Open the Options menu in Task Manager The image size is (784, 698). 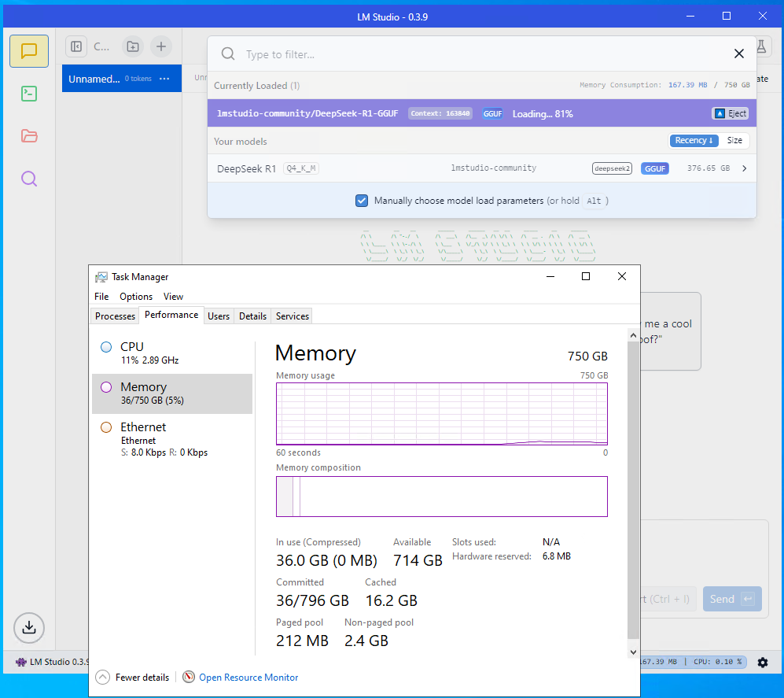[x=136, y=297]
